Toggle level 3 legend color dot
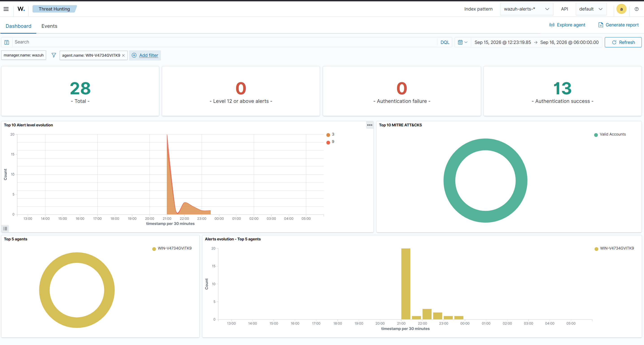 [x=328, y=135]
